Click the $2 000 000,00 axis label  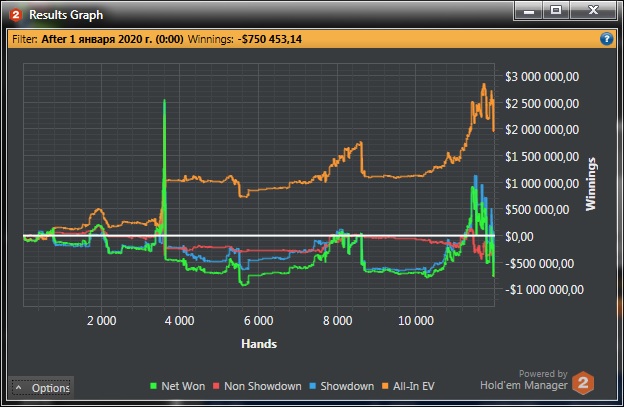542,130
